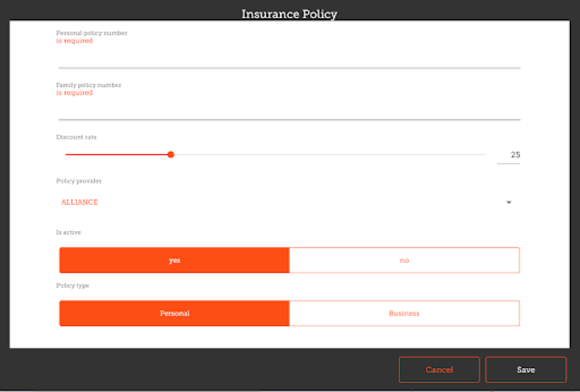The image size is (580, 392).
Task: Expand Policy provider using the arrow icon
Action: pyautogui.click(x=509, y=203)
